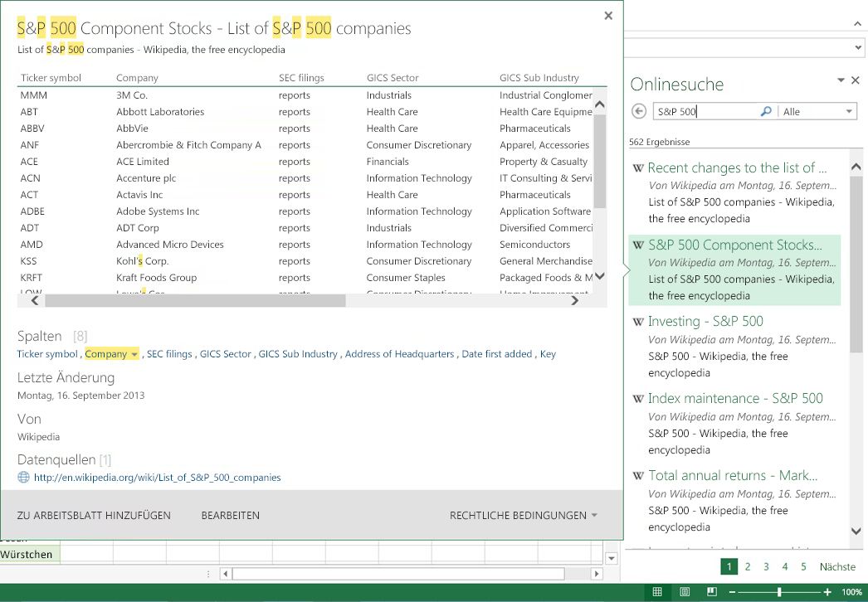
Task: Switch to Page Break Preview icon
Action: coord(712,592)
